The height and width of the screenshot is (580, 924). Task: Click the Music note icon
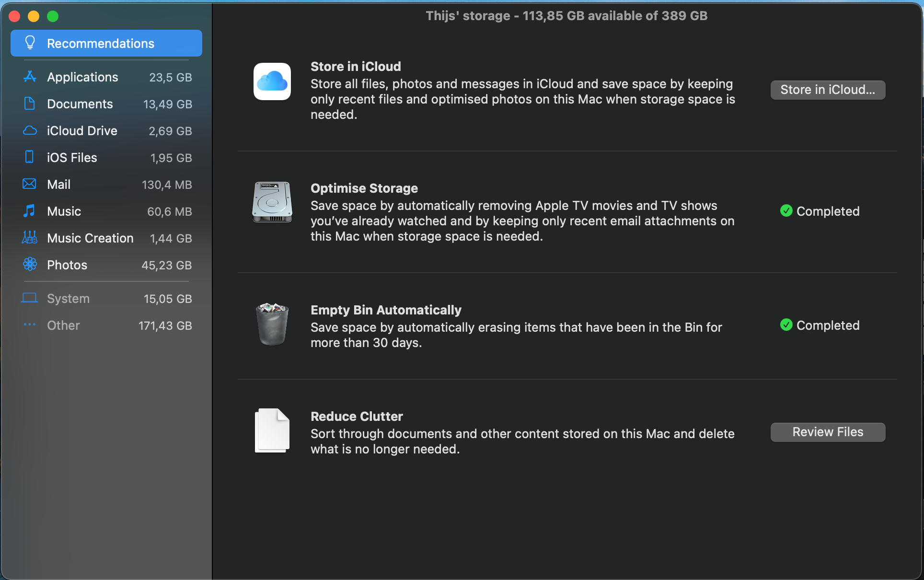(30, 211)
